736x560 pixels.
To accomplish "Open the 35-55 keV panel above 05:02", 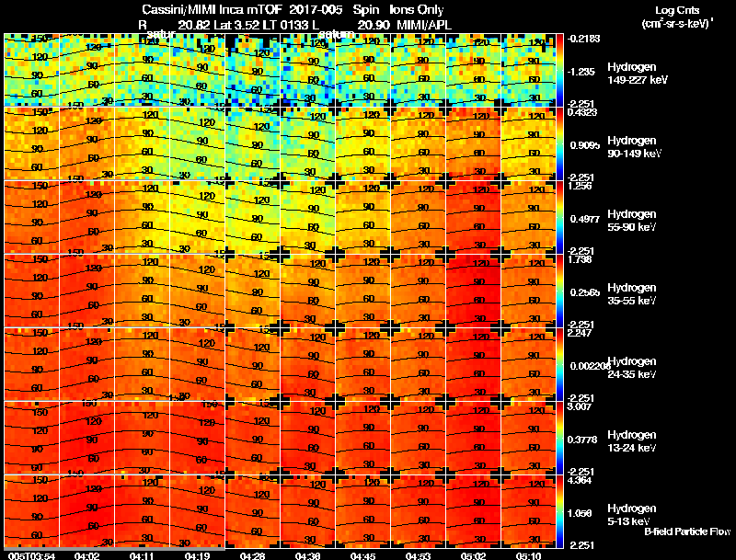I will 473,291.
